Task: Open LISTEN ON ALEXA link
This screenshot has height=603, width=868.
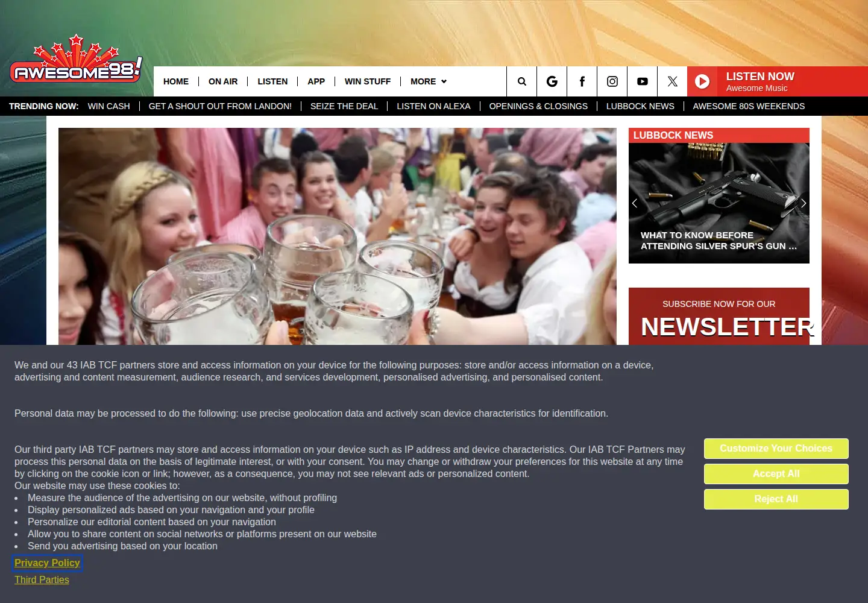Action: 433,106
